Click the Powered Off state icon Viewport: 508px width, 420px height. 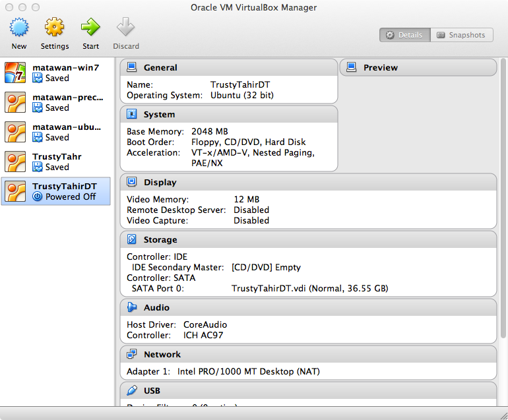pos(38,196)
